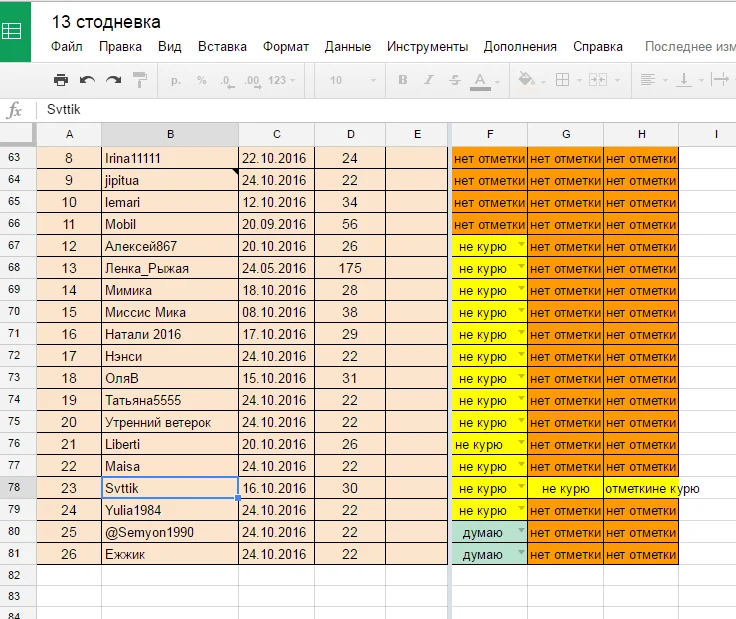Click the Merge cells icon
The image size is (736, 619).
pos(598,80)
